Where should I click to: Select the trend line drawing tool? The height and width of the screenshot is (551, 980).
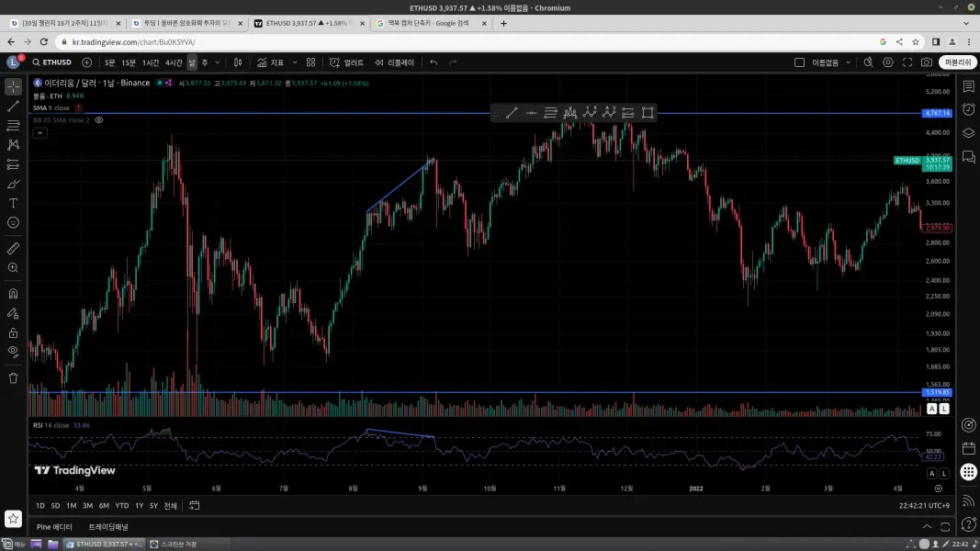click(x=13, y=107)
